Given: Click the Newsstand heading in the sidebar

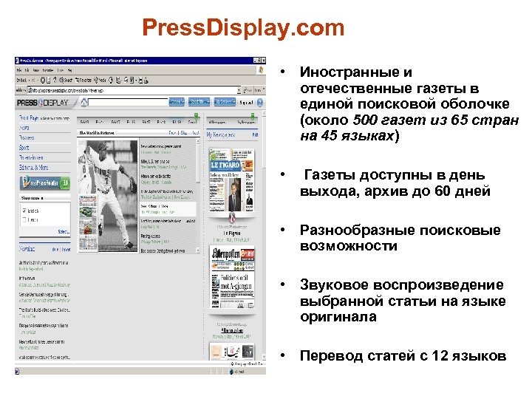Looking at the screenshot, I should tap(27, 249).
